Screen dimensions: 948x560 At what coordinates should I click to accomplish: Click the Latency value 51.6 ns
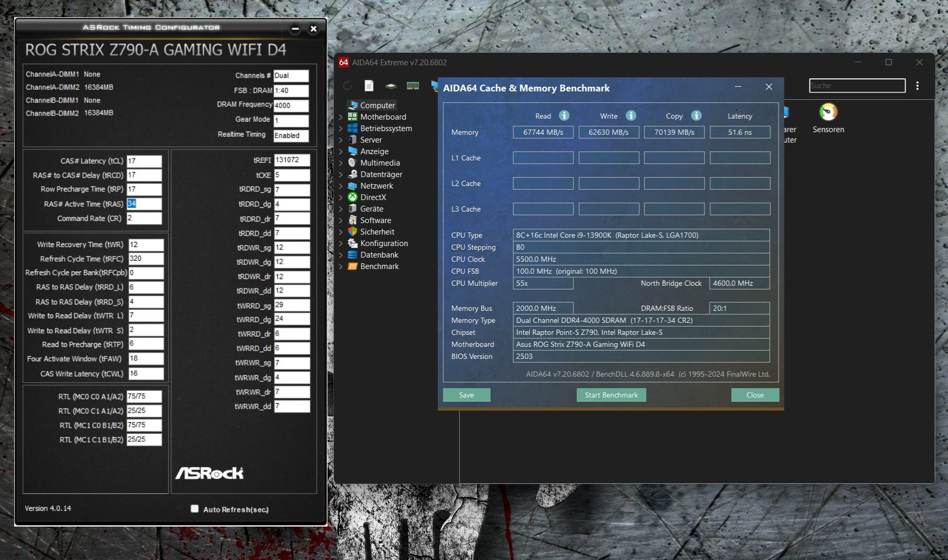(x=740, y=132)
